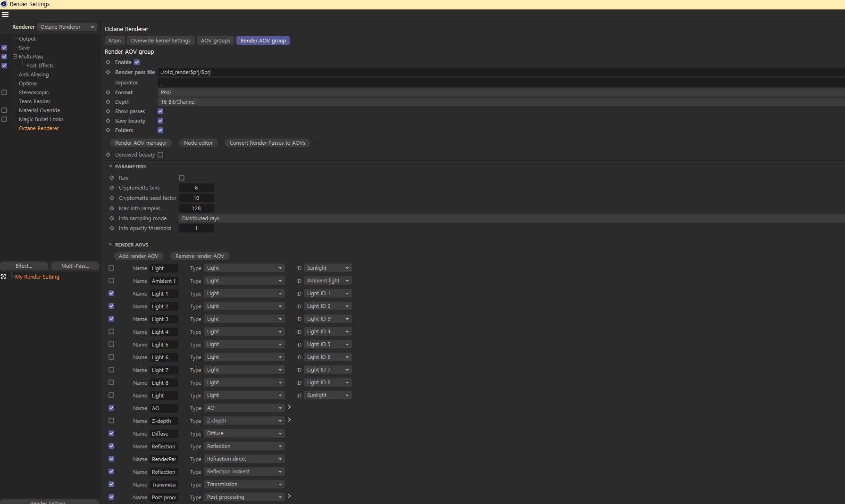Click Add render AOV button
The height and width of the screenshot is (504, 845).
pos(139,256)
